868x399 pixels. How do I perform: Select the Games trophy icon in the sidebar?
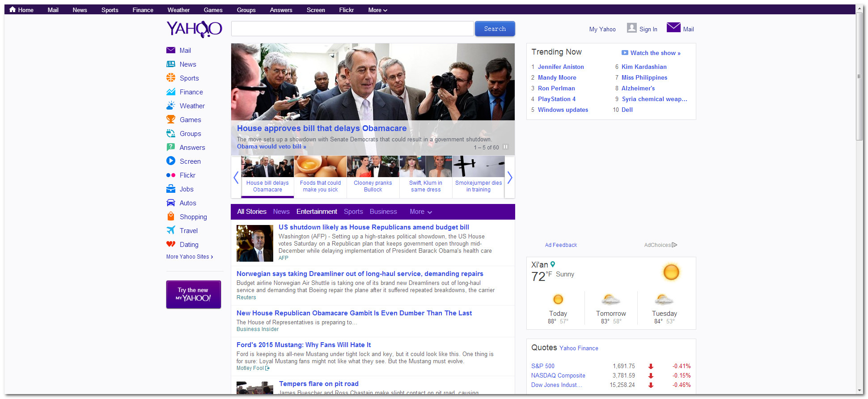tap(170, 119)
